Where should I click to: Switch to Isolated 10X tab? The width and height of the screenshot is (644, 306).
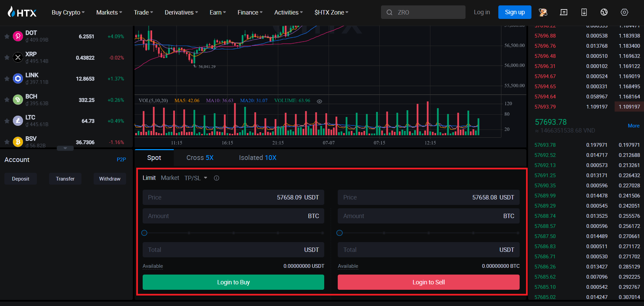click(258, 158)
